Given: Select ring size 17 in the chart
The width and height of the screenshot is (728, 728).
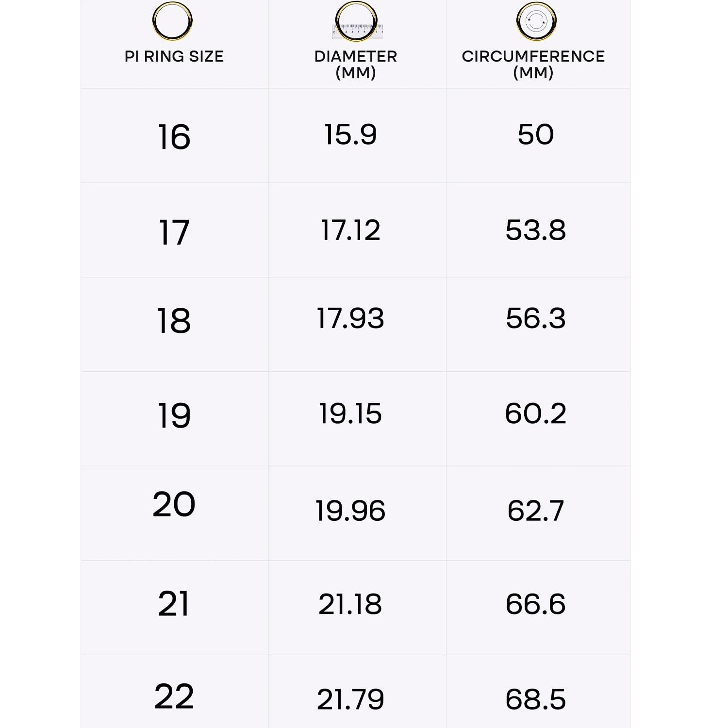Looking at the screenshot, I should click(x=174, y=232).
